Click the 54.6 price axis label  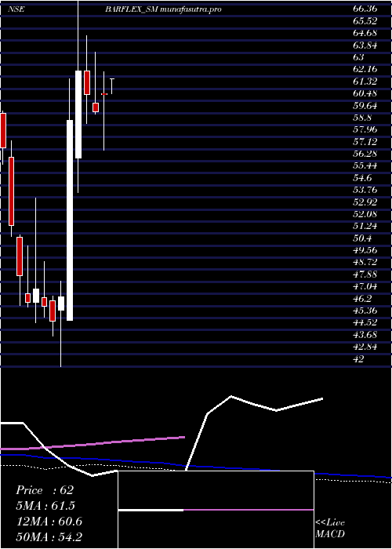coord(362,178)
